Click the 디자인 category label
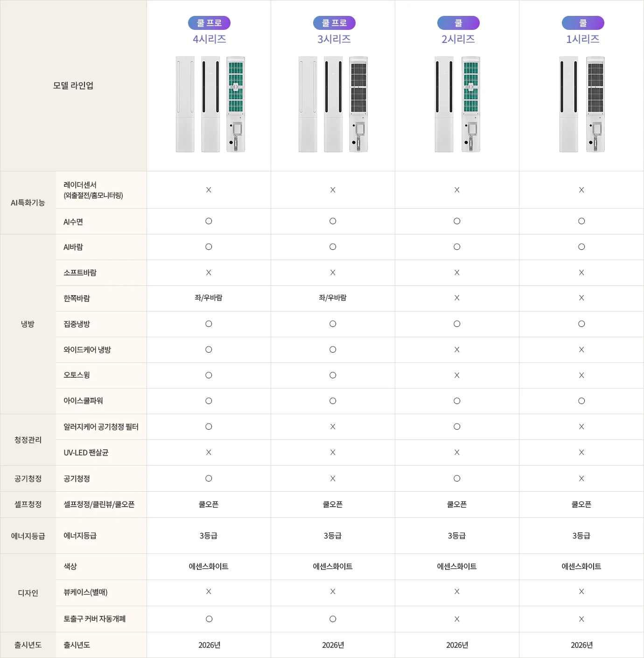The height and width of the screenshot is (658, 644). coord(28,593)
